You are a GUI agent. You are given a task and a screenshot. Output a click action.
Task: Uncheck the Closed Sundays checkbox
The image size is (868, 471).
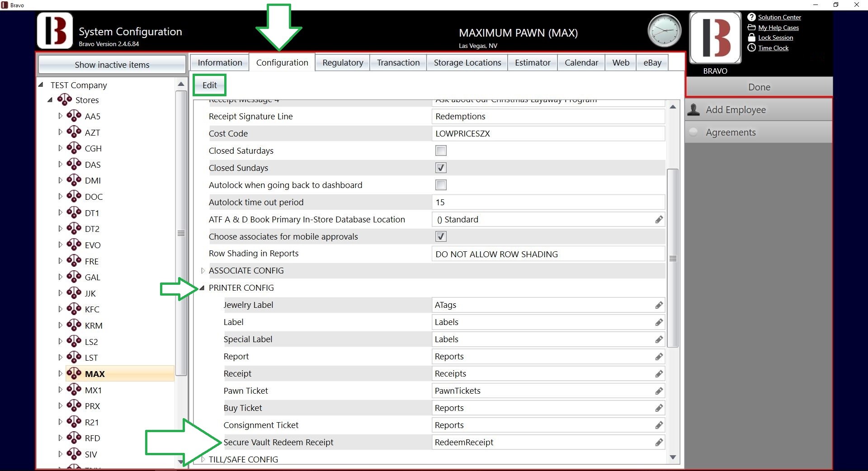pyautogui.click(x=441, y=168)
